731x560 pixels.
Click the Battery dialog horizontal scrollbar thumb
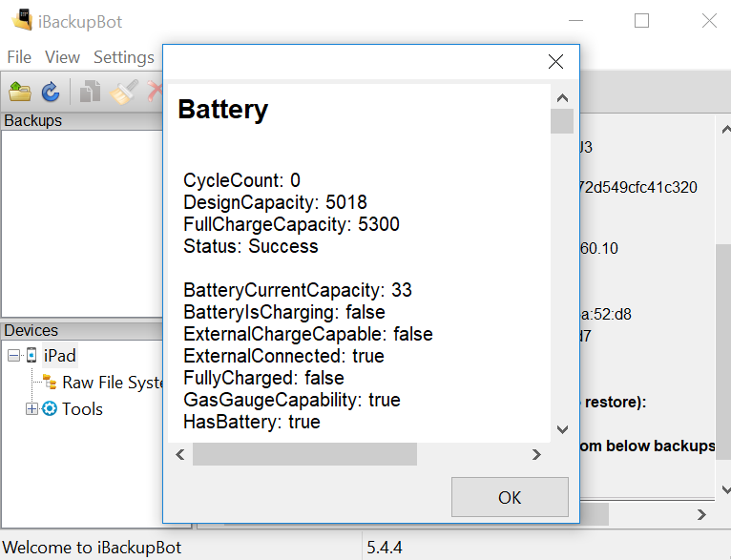click(304, 454)
